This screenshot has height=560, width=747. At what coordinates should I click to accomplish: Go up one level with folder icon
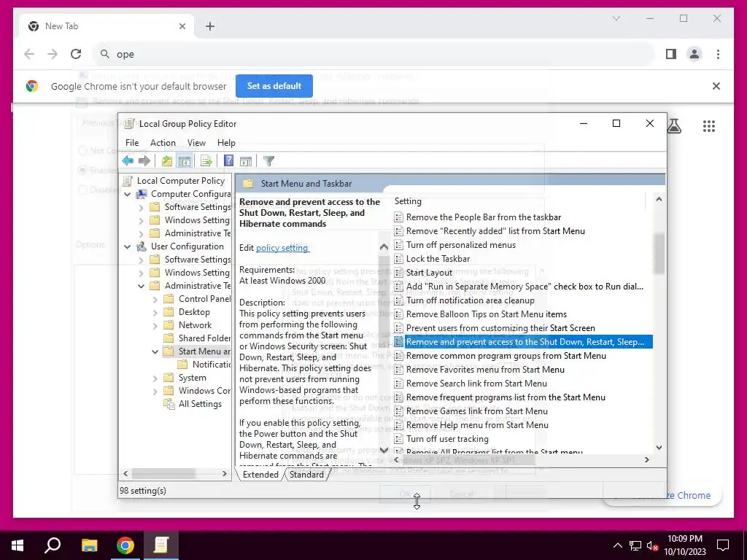point(167,161)
